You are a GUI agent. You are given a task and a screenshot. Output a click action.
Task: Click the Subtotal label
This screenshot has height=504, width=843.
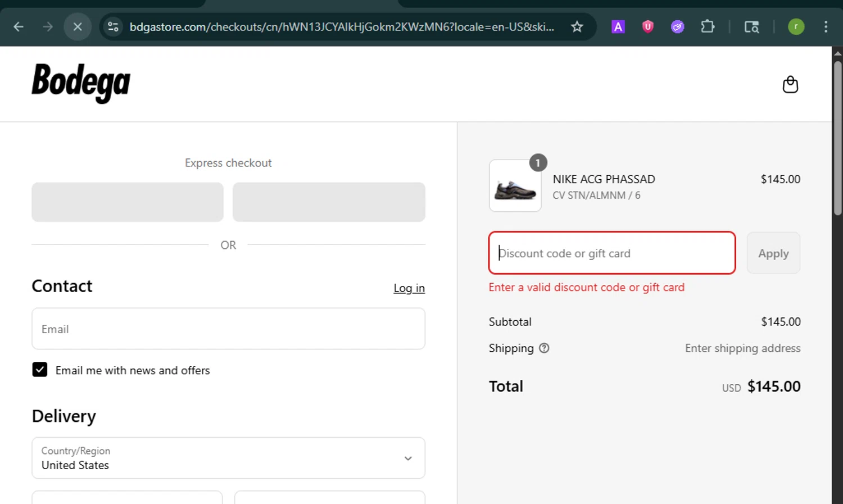[x=510, y=322]
